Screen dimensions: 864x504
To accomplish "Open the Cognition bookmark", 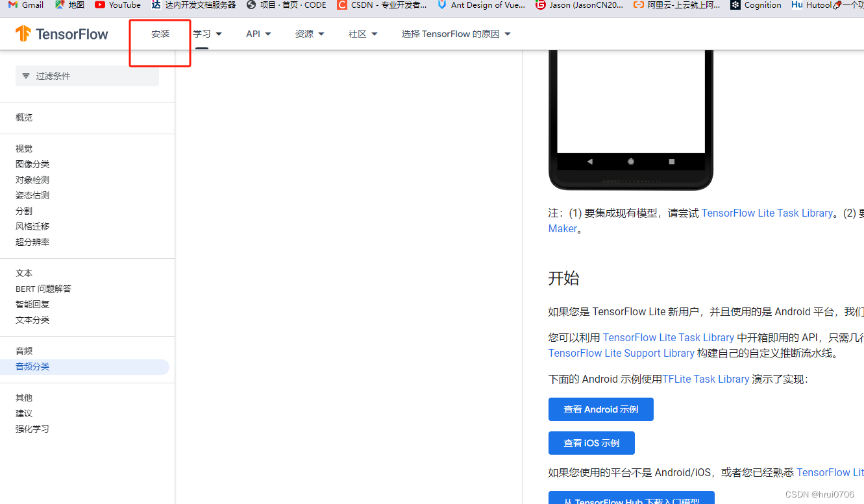I will 756,5.
